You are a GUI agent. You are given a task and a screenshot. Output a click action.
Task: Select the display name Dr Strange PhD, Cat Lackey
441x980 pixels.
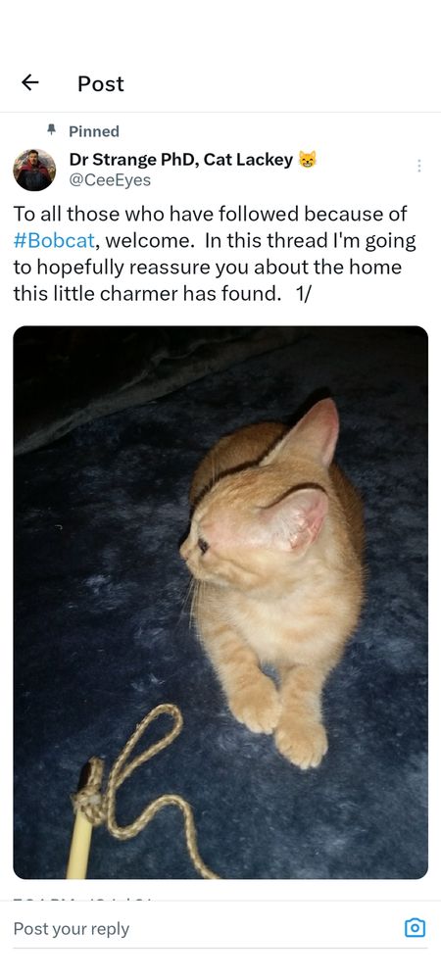tap(180, 160)
